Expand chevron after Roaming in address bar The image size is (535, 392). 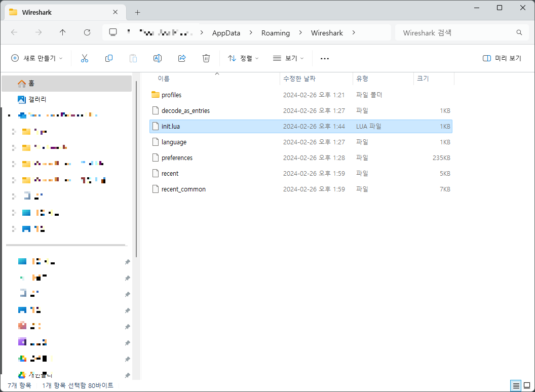click(x=300, y=32)
